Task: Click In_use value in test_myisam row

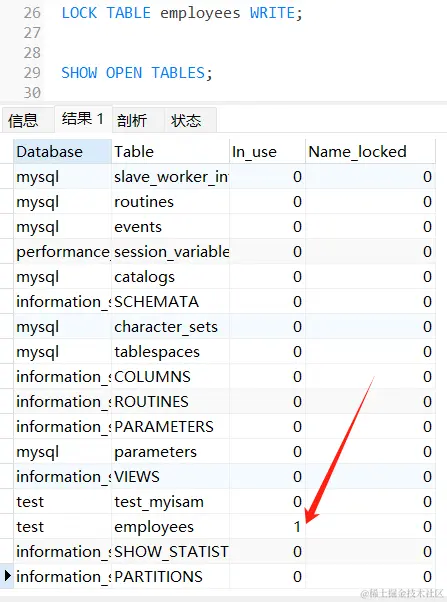Action: click(267, 501)
